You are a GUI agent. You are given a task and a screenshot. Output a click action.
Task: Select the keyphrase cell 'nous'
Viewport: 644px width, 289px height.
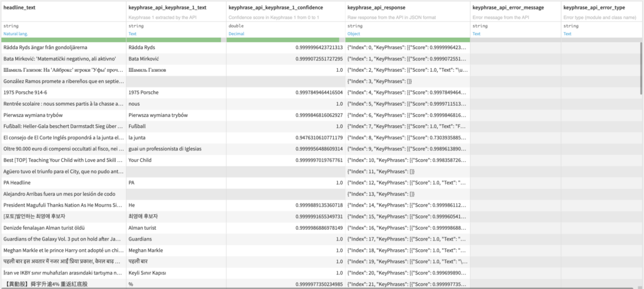point(176,104)
